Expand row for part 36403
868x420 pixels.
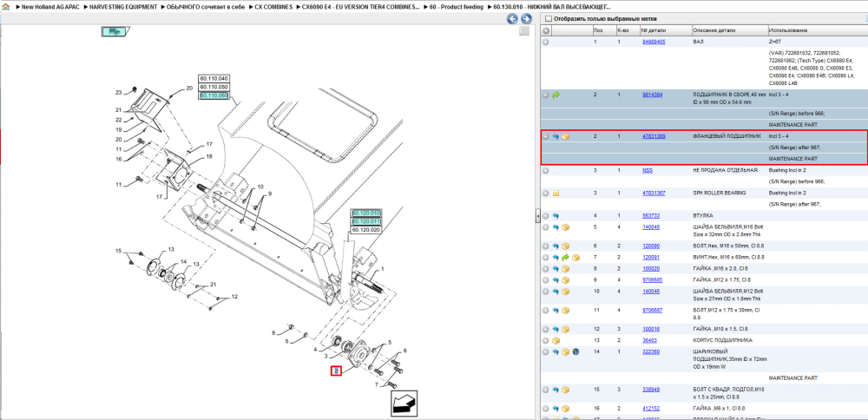tap(546, 340)
